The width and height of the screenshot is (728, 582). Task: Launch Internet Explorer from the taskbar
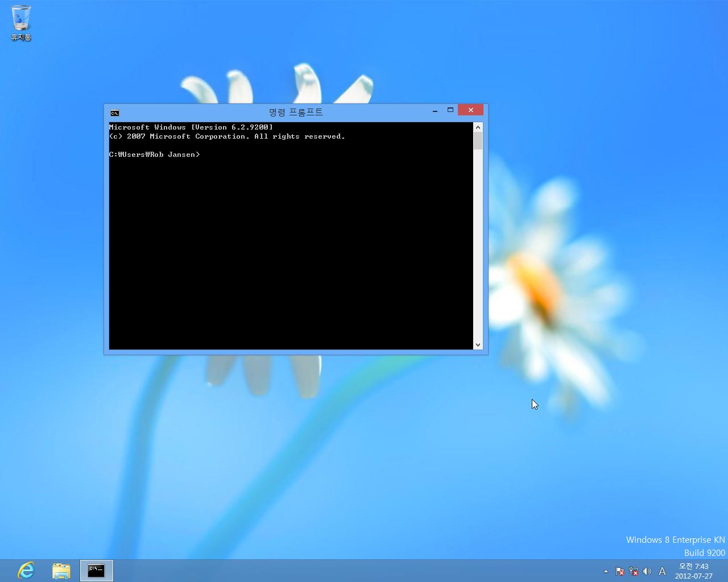26,570
